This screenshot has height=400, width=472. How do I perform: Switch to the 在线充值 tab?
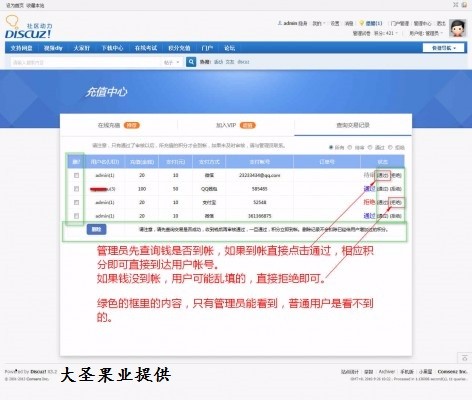point(119,125)
